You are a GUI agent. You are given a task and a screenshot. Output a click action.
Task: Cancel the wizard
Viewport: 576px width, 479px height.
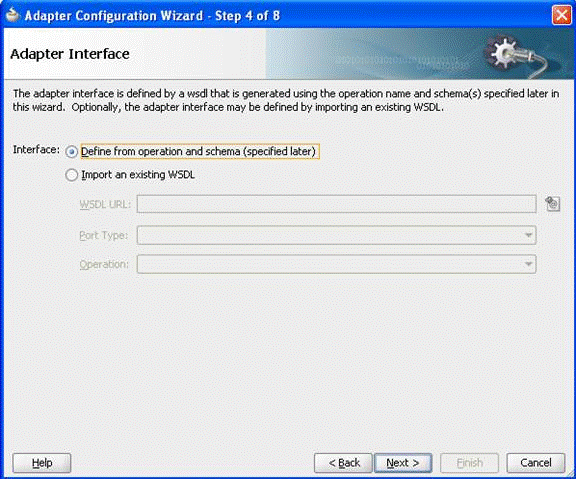point(536,463)
